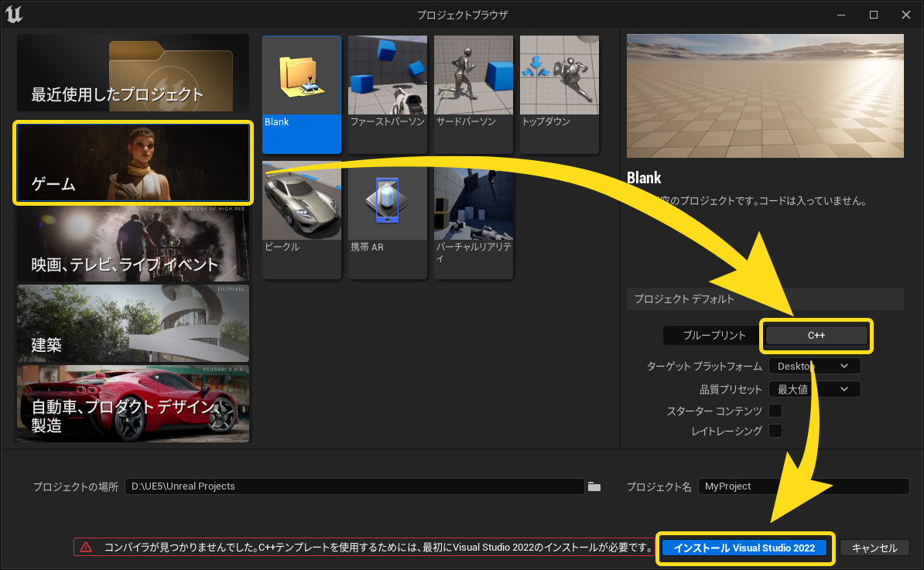924x570 pixels.
Task: Switch project type to C++
Action: click(x=816, y=335)
